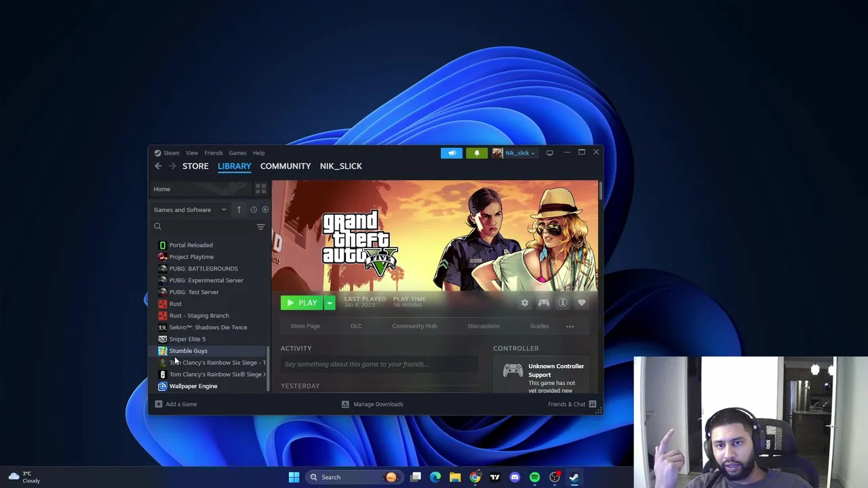Select Project Playtime in the game list
This screenshot has width=868, height=488.
click(191, 257)
